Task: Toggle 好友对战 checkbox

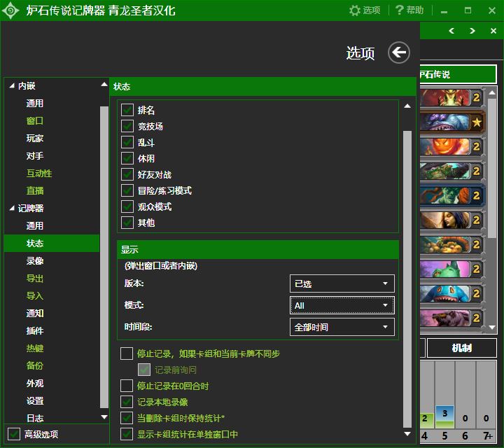Action: coord(127,174)
